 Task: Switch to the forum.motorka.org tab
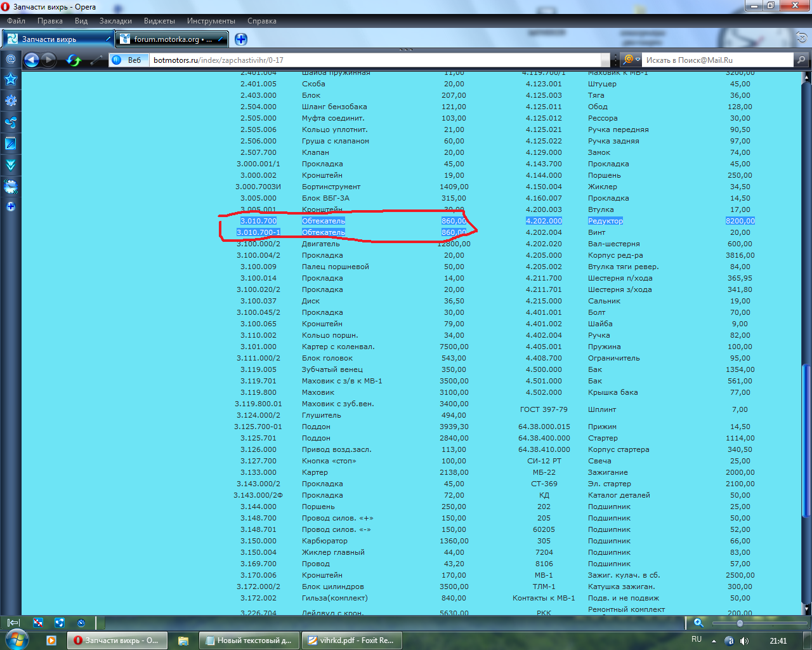172,39
